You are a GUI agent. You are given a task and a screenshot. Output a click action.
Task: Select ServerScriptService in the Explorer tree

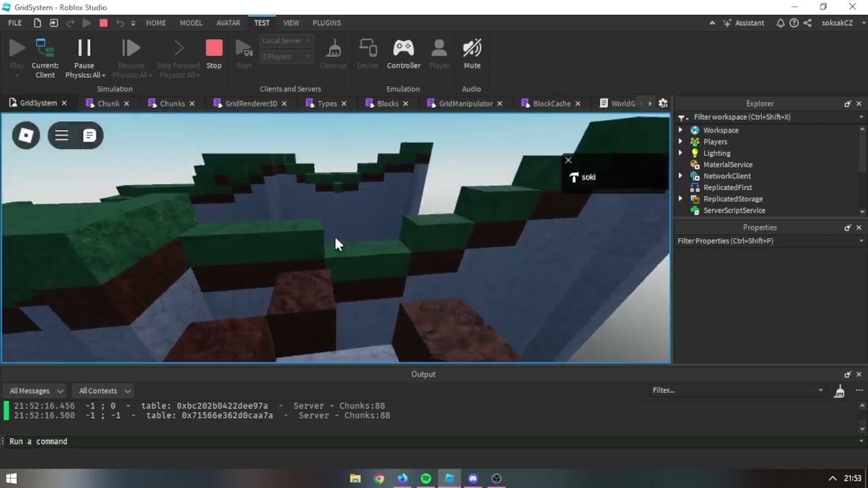click(734, 211)
